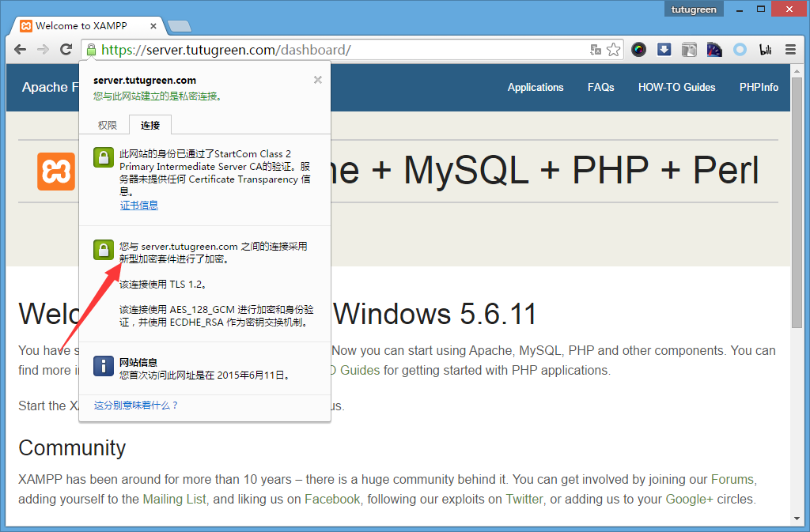
Task: Click the certificate identity lock icon
Action: [x=104, y=157]
